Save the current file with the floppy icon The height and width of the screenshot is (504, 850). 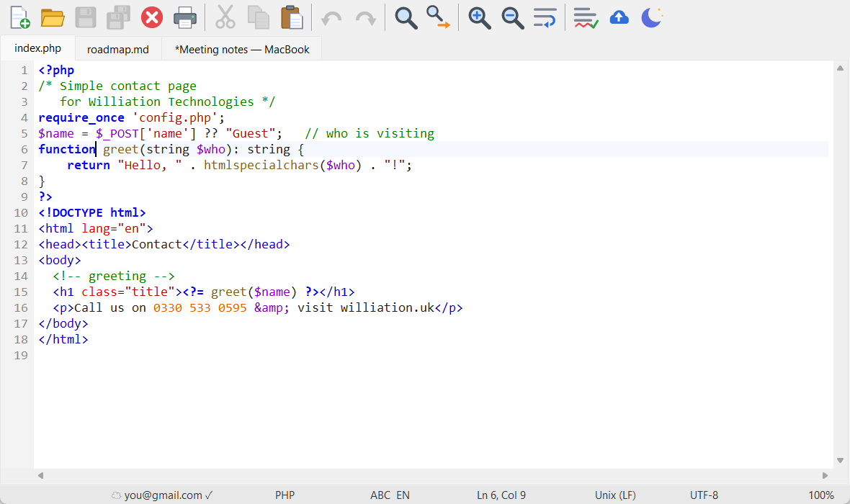(86, 17)
